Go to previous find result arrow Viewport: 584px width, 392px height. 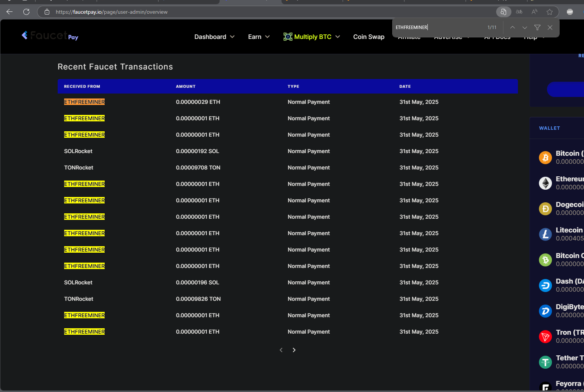513,27
